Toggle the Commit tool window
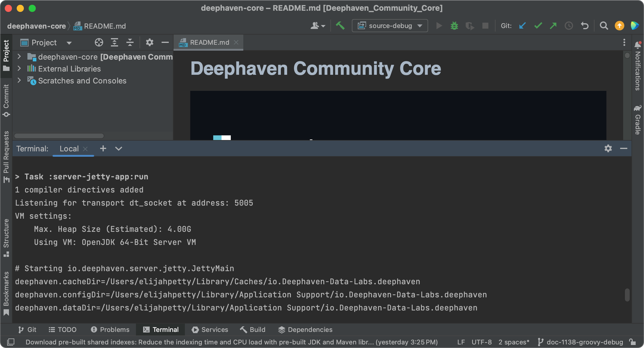Viewport: 644px width, 348px height. pyautogui.click(x=6, y=100)
